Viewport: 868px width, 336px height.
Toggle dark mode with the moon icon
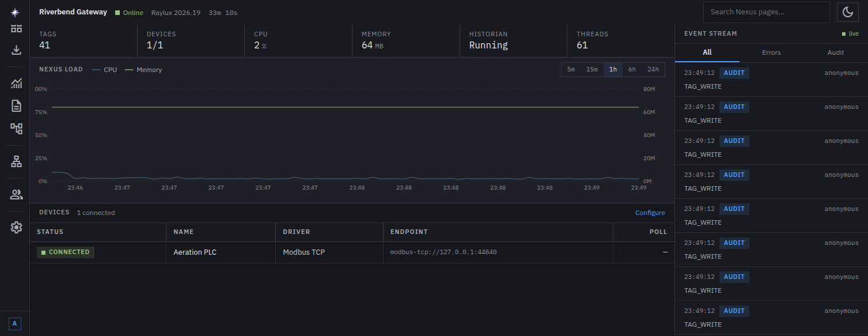pos(848,12)
